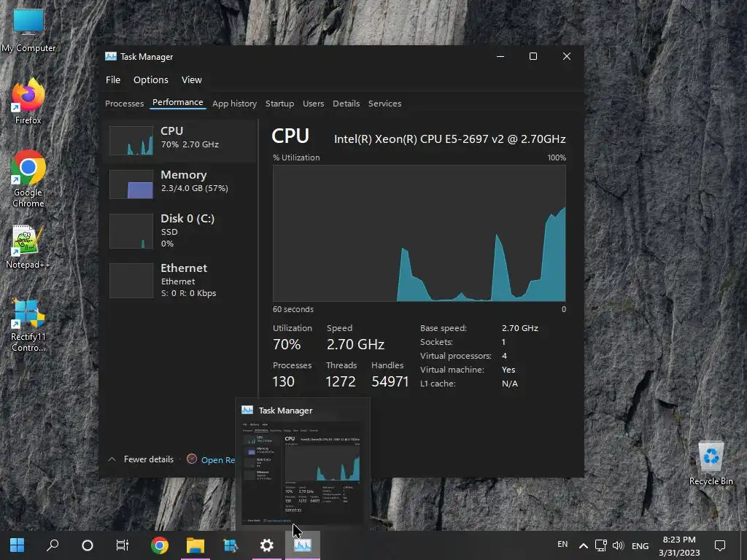Screen dimensions: 747x560
Task: Select the Performance tab
Action: tap(178, 102)
